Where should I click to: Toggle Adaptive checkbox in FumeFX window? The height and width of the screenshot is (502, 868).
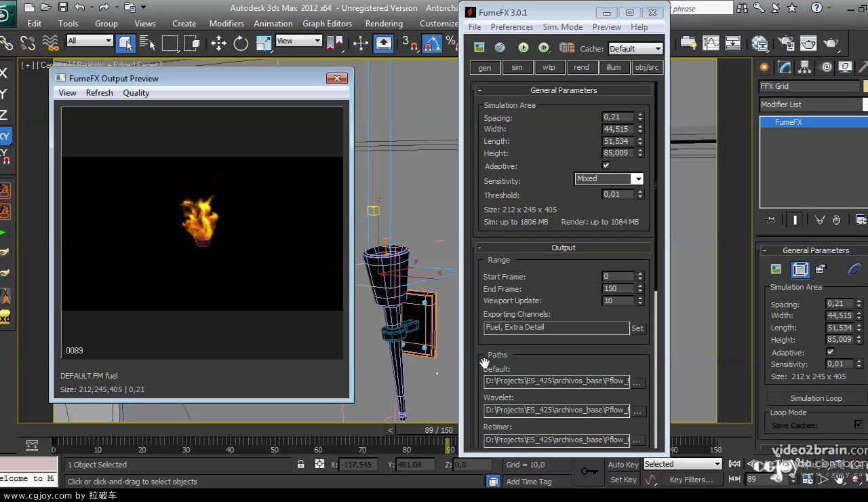[606, 166]
